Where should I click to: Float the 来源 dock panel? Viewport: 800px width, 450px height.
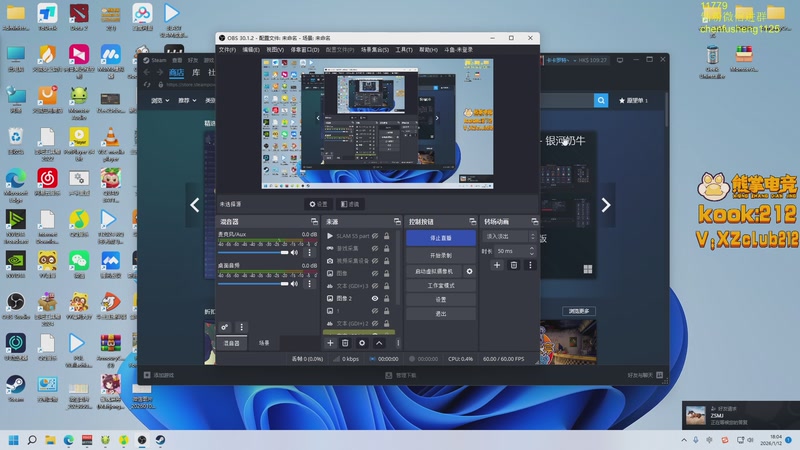click(397, 221)
